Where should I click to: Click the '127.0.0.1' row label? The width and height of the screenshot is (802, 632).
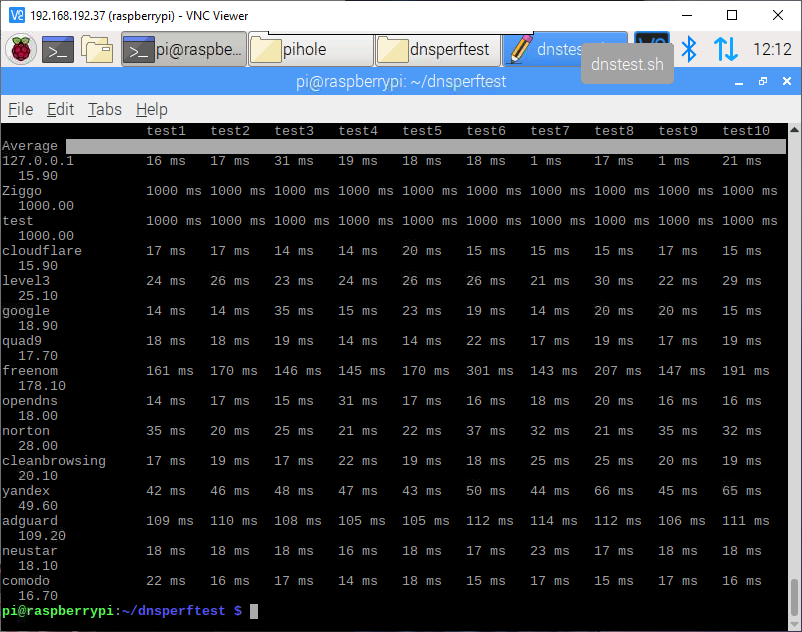point(38,161)
